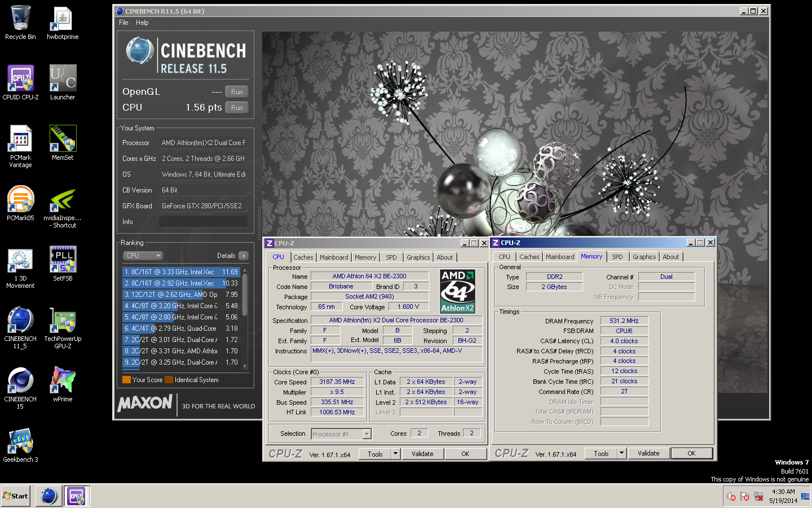Open the nvidiaInspector shortcut icon
Viewport: 812px width, 508px height.
pyautogui.click(x=63, y=207)
